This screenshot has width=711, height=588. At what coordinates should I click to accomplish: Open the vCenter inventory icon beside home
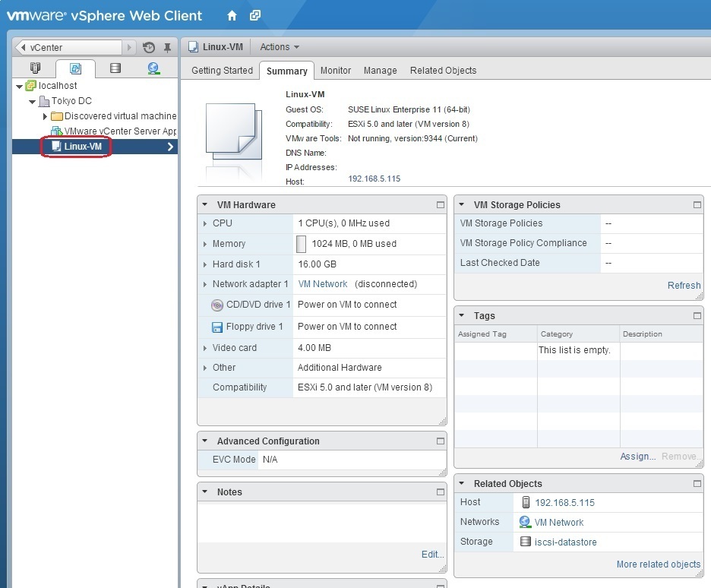pos(255,15)
